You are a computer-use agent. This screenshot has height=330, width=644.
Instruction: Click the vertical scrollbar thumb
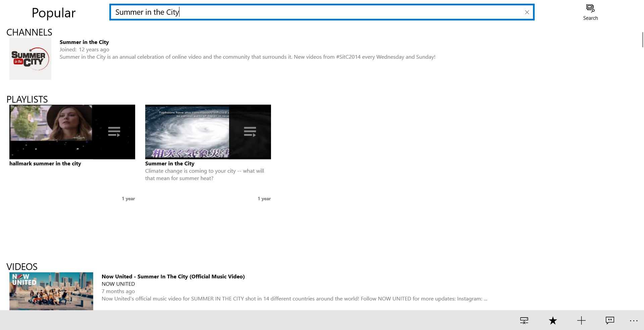tap(643, 40)
